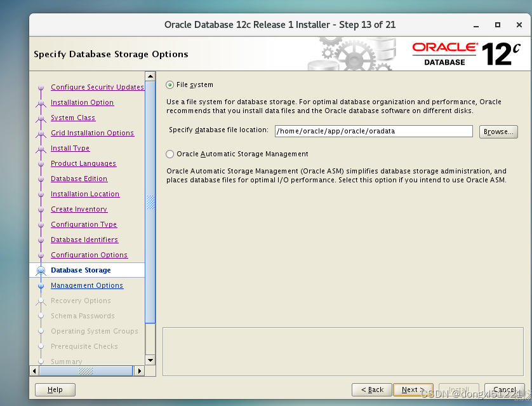Click the scroll-up arrow on sidebar scrollbar
Viewport: 532px width, 406px height.
pyautogui.click(x=150, y=76)
